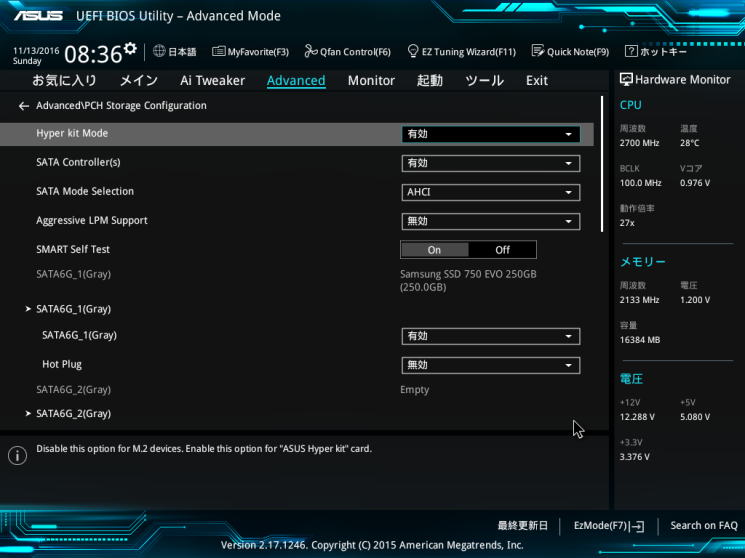Switch to the 起動 tab

click(x=430, y=80)
